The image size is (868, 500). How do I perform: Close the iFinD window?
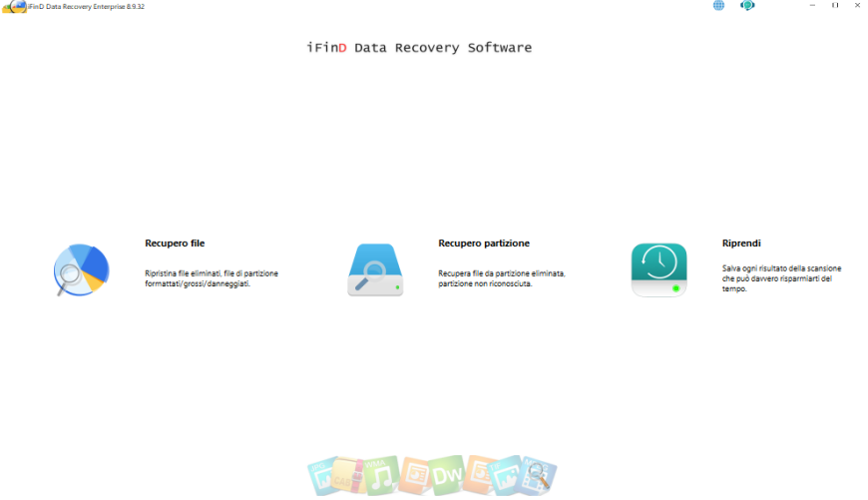(857, 6)
